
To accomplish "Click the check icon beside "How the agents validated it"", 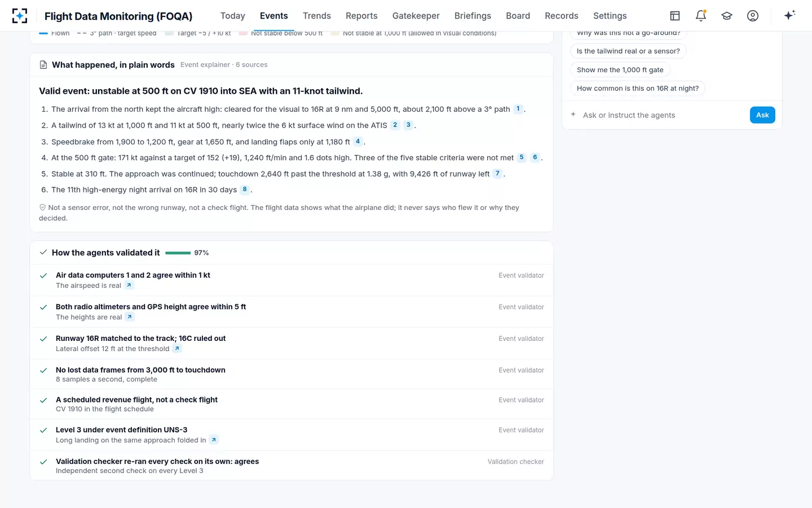I will pos(43,252).
